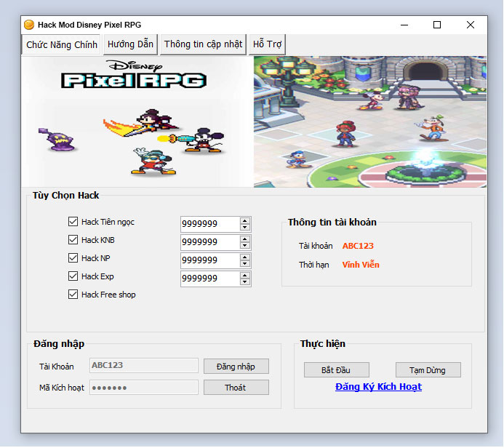Decrease the Hack KNB value with down arrow
This screenshot has height=448, width=504.
click(x=245, y=246)
